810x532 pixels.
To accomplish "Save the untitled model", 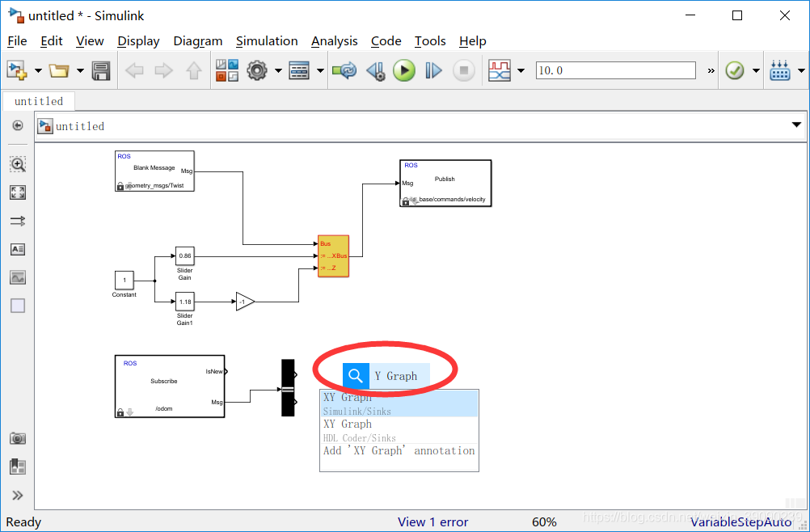I will (100, 70).
